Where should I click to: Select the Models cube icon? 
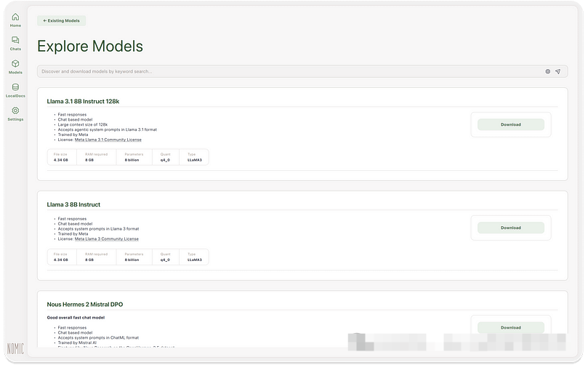[15, 64]
